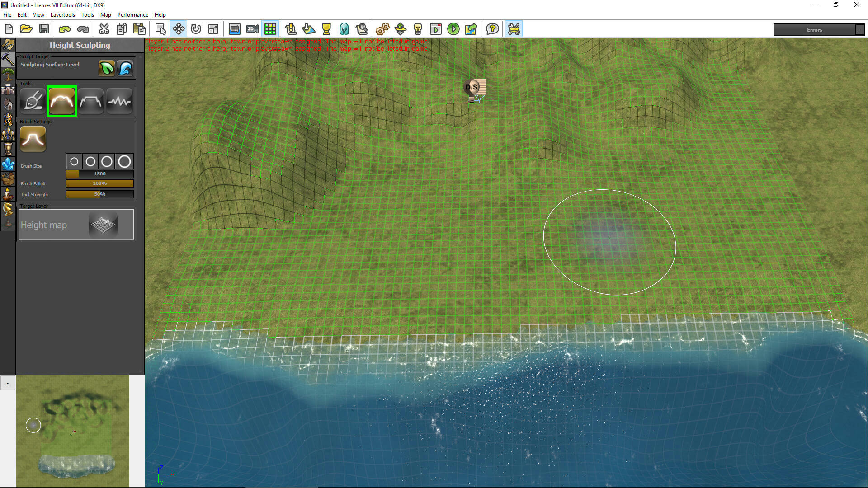
Task: Cut selection with scissors icon
Action: pos(104,29)
